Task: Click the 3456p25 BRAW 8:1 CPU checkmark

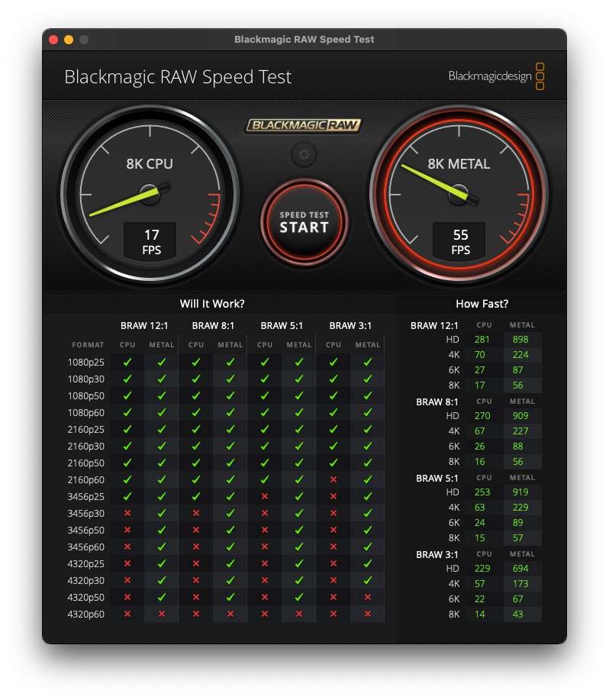Action: [196, 496]
